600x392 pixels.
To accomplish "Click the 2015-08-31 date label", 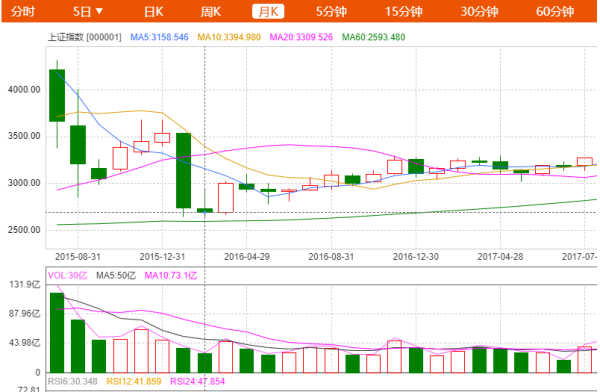I will point(78,256).
